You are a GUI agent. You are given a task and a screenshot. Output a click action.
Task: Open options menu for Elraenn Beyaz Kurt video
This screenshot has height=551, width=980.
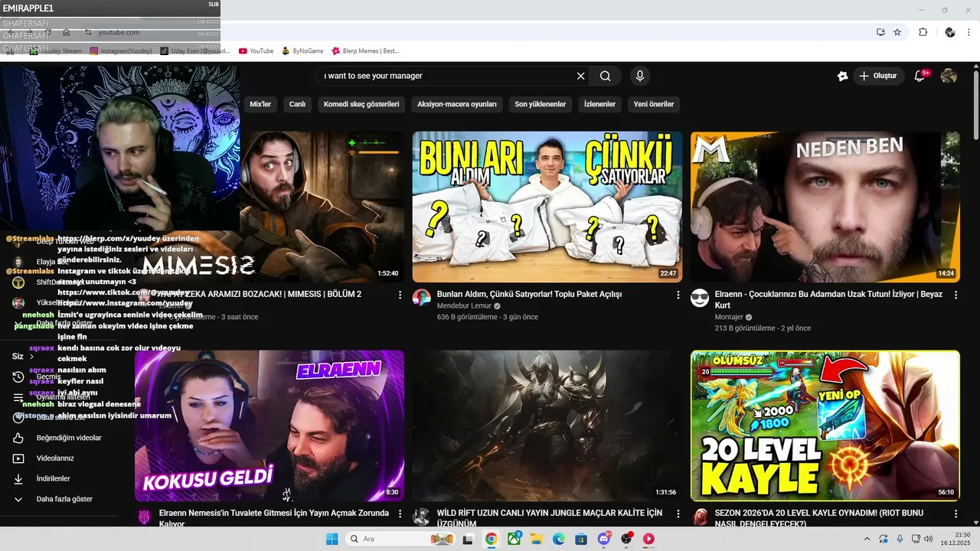955,295
